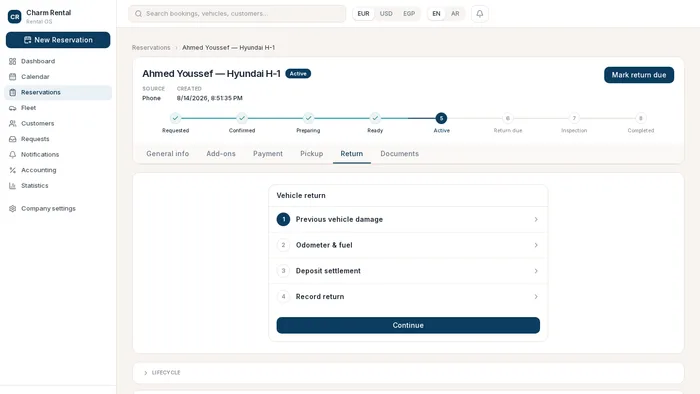Expand Odometer & fuel chevron
This screenshot has width=700, height=394.
[536, 245]
